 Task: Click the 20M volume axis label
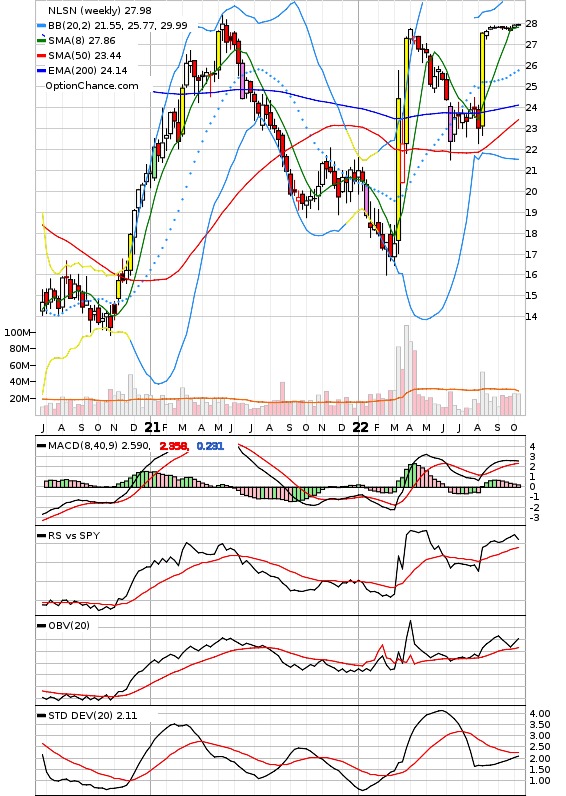19,399
